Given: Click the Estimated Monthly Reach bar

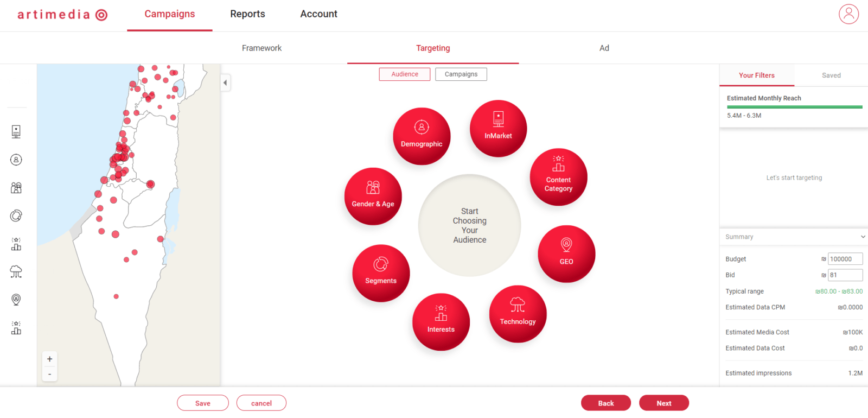Looking at the screenshot, I should point(795,107).
